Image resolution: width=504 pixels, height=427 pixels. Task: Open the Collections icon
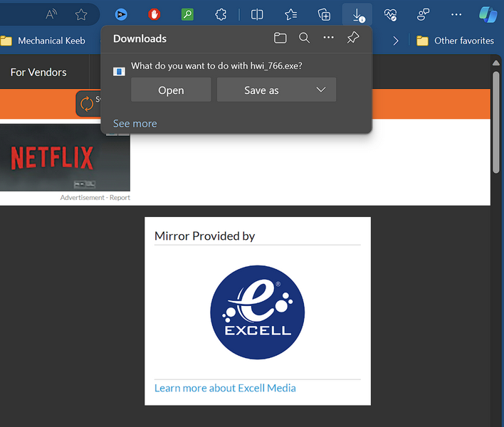point(324,14)
